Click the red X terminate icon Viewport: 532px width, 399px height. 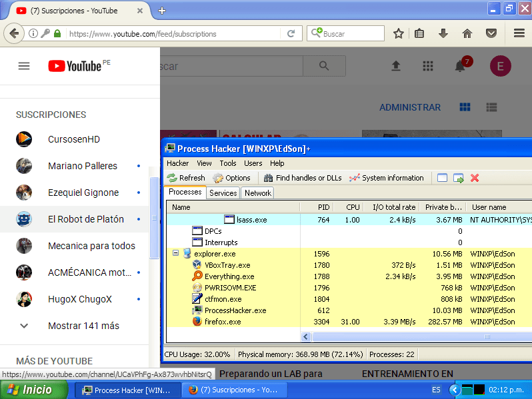474,178
